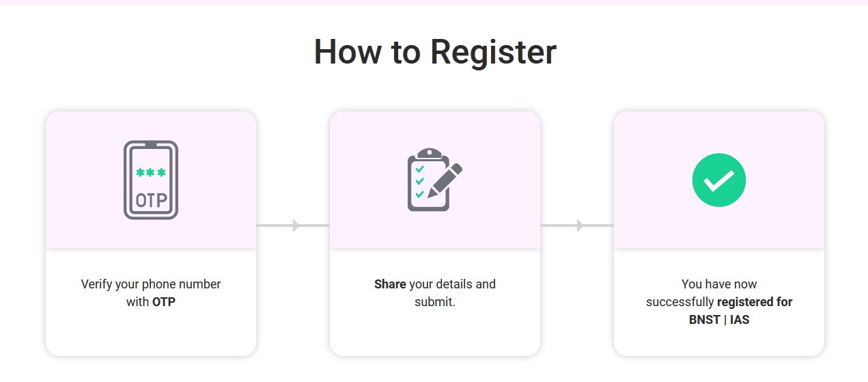Select the "Verify your phone number" text

tap(151, 284)
